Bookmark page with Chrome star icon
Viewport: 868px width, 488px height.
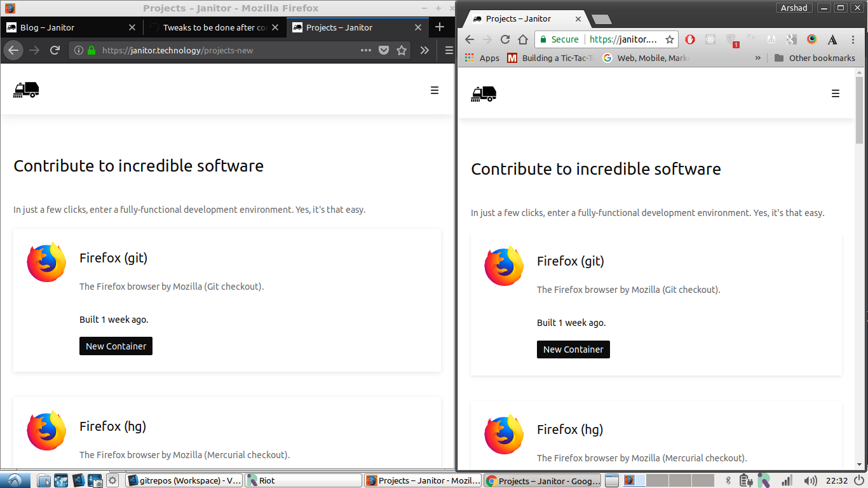point(670,39)
